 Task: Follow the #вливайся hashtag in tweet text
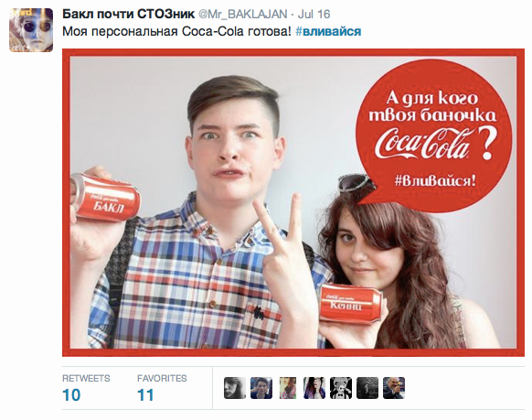point(328,32)
